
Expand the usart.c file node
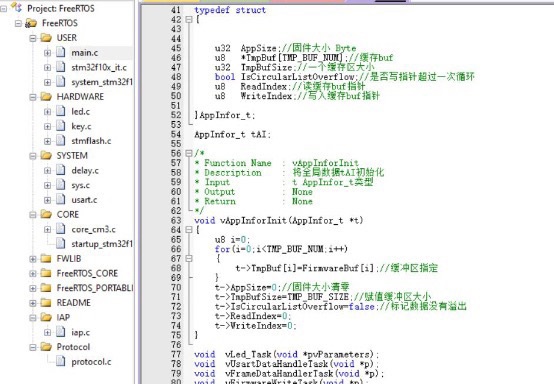click(47, 200)
